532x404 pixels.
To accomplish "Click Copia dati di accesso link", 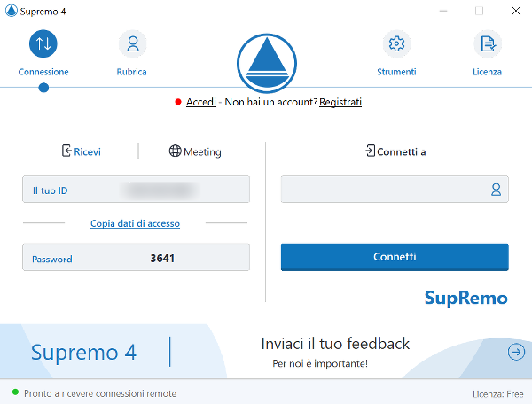I will (x=135, y=223).
